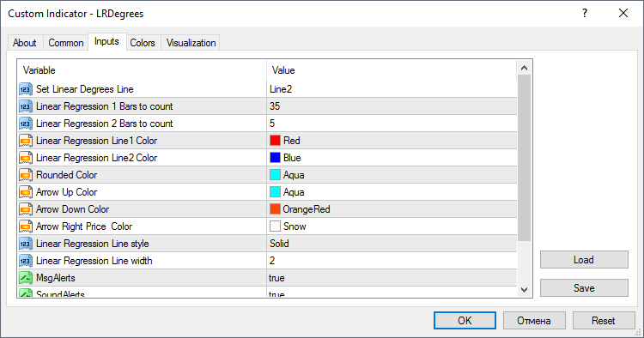Click the icon beside Arrow Down Color
The height and width of the screenshot is (338, 644).
[26, 209]
